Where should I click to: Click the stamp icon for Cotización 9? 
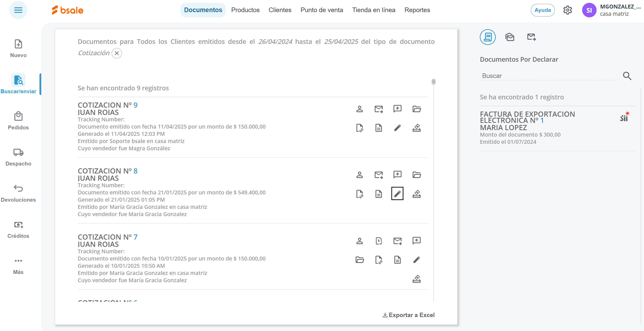(x=416, y=128)
